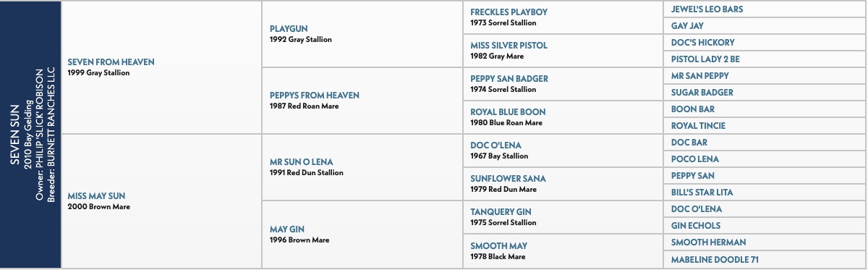Open TANQUERY GIN stallion link
The height and width of the screenshot is (270, 868).
[x=501, y=212]
